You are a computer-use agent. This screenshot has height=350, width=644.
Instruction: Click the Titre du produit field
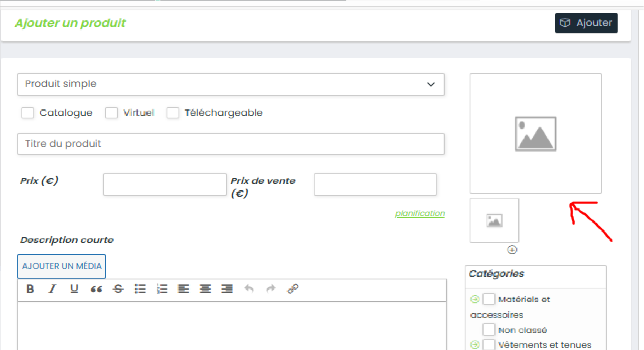[x=231, y=144]
